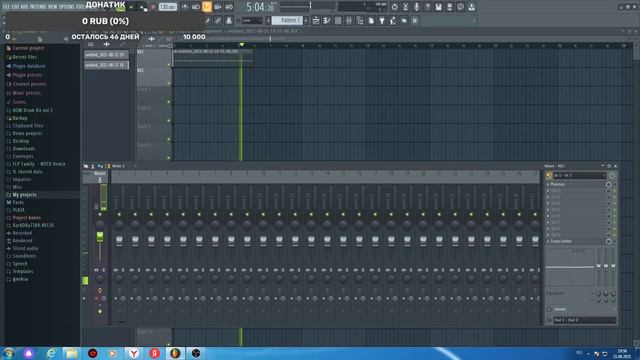This screenshot has width=640, height=360.
Task: Click the tempo 130 BPM field
Action: [x=167, y=7]
